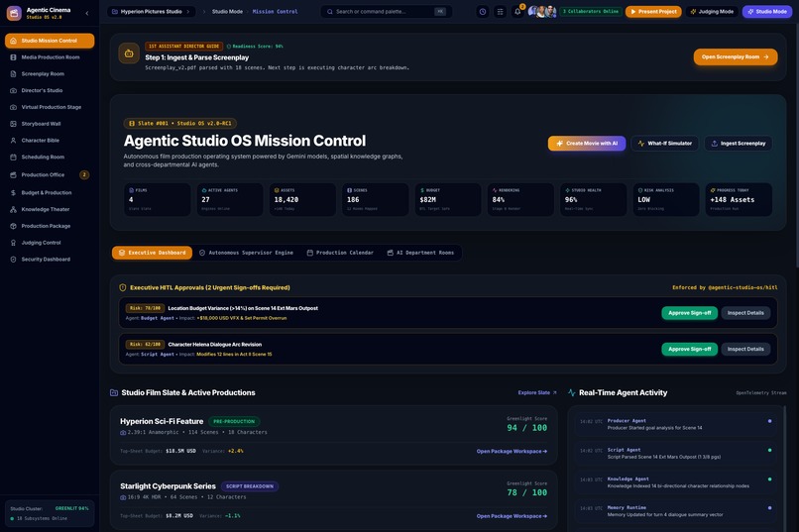Focus the search or command palette field
Viewport: 799px width, 532px height.
(387, 11)
